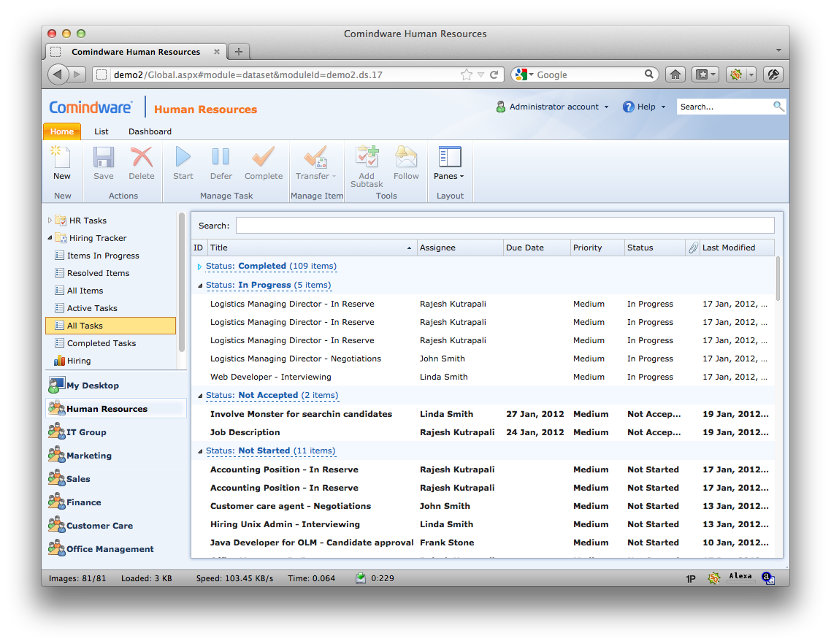Click the Delete red X icon
The width and height of the screenshot is (831, 644).
(142, 158)
